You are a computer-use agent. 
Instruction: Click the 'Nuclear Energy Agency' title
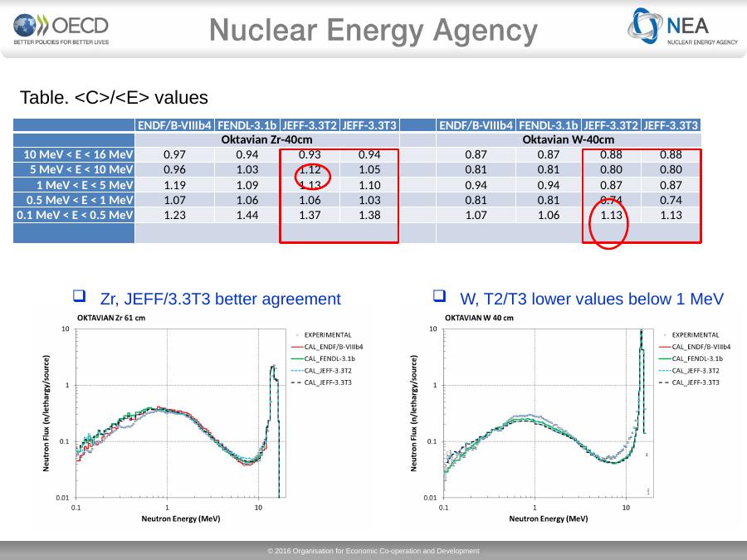click(x=373, y=32)
